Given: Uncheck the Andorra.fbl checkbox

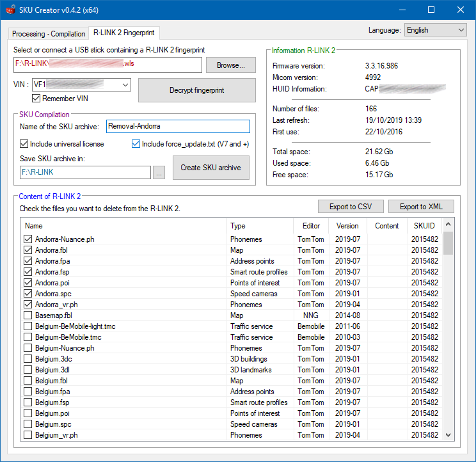Looking at the screenshot, I should [28, 250].
